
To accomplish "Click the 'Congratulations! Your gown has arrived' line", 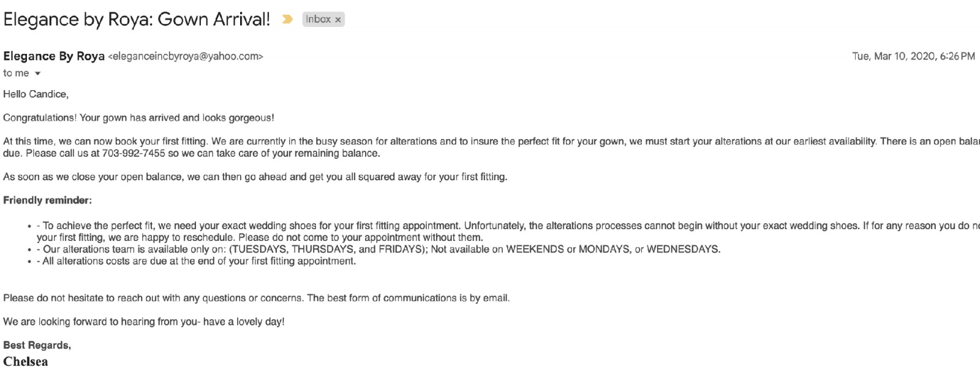I will click(138, 118).
